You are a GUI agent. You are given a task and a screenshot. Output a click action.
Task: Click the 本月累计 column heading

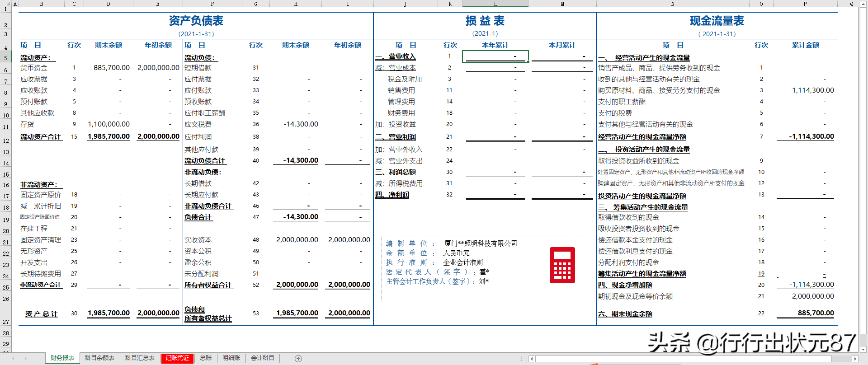pos(562,45)
